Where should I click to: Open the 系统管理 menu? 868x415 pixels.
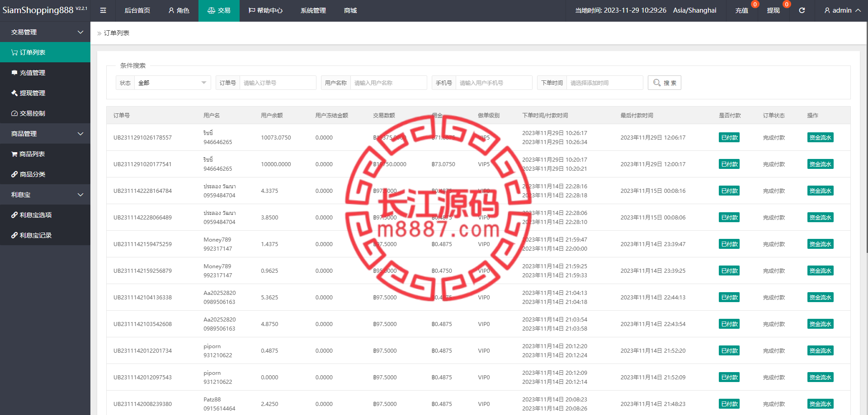[x=313, y=10]
